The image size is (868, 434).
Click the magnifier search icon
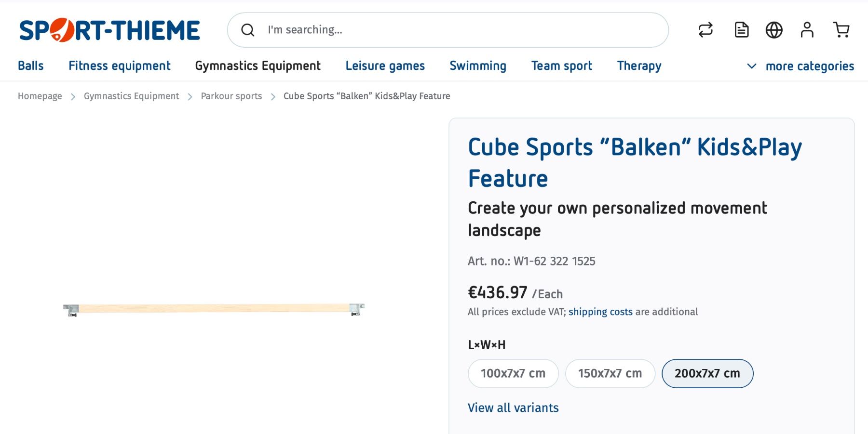[x=248, y=30]
